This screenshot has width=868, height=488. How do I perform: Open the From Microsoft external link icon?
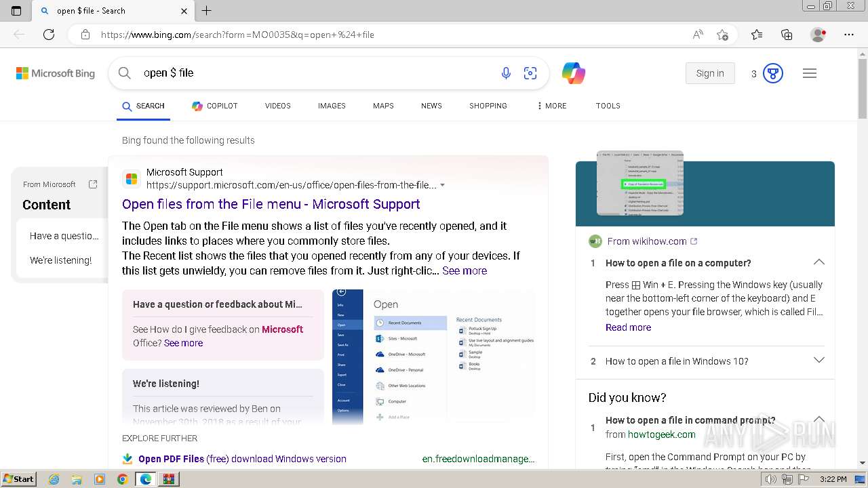(x=93, y=184)
